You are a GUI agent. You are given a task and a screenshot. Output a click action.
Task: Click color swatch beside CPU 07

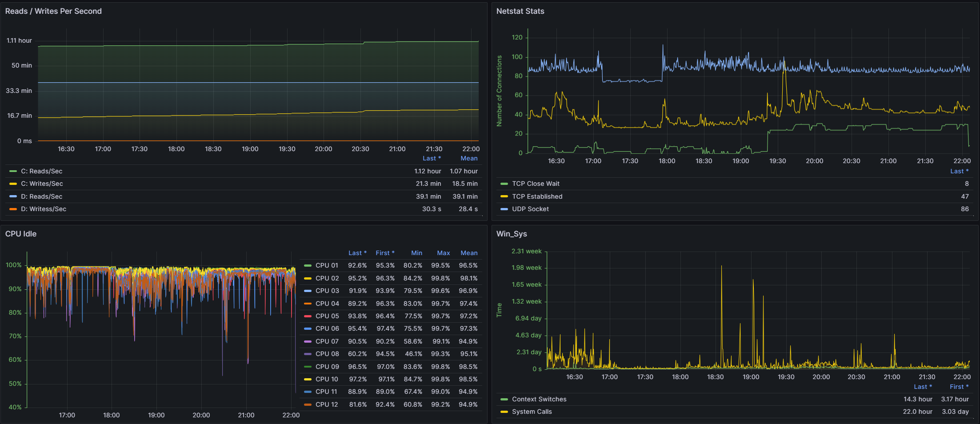[x=308, y=341]
